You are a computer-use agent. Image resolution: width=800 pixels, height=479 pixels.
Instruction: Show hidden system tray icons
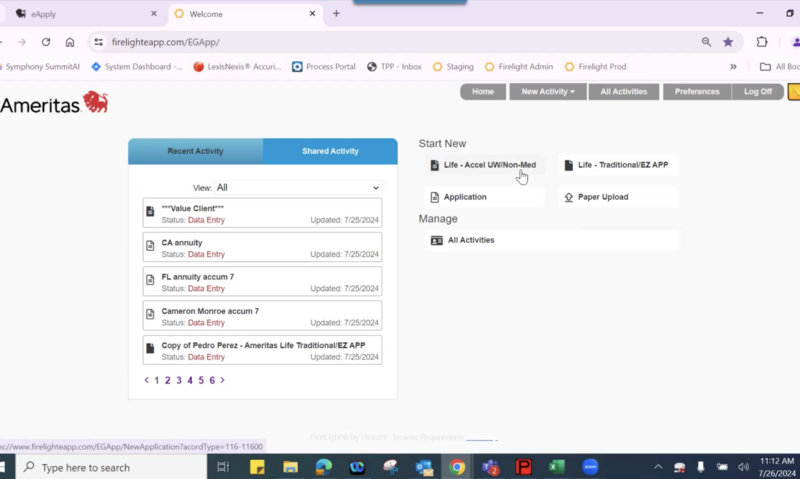658,467
